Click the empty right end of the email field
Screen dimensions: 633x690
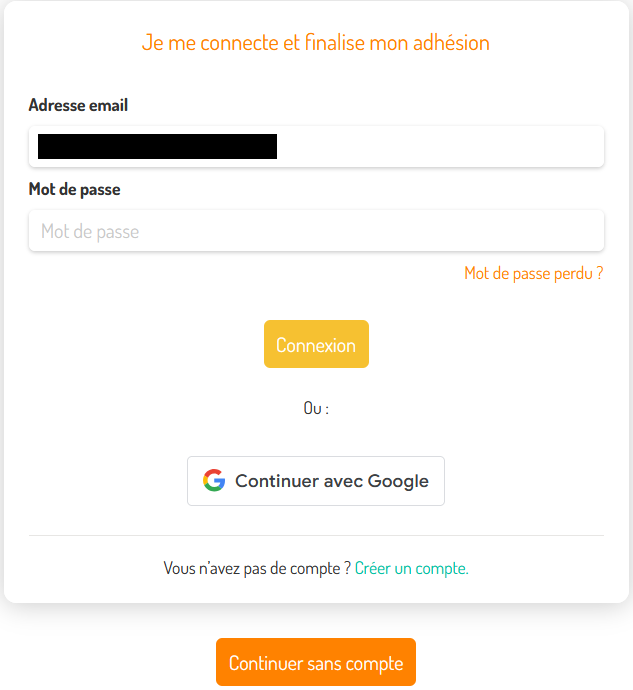point(560,147)
